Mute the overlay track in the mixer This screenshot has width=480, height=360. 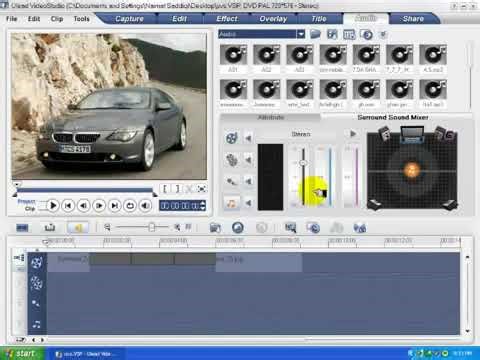pyautogui.click(x=248, y=160)
